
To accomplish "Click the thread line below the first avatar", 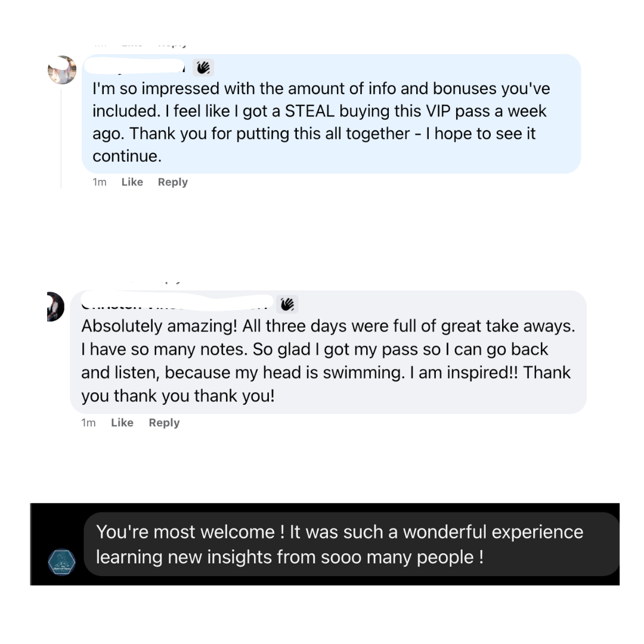I will (x=61, y=137).
